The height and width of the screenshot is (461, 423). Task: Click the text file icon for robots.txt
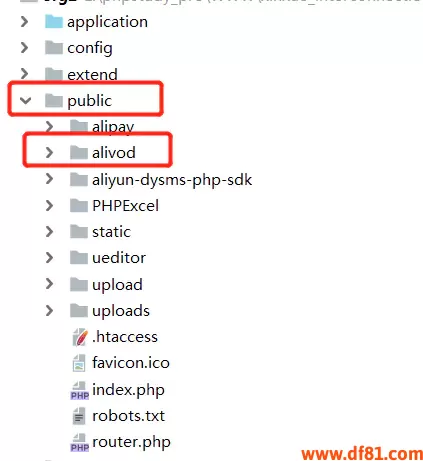tap(79, 416)
